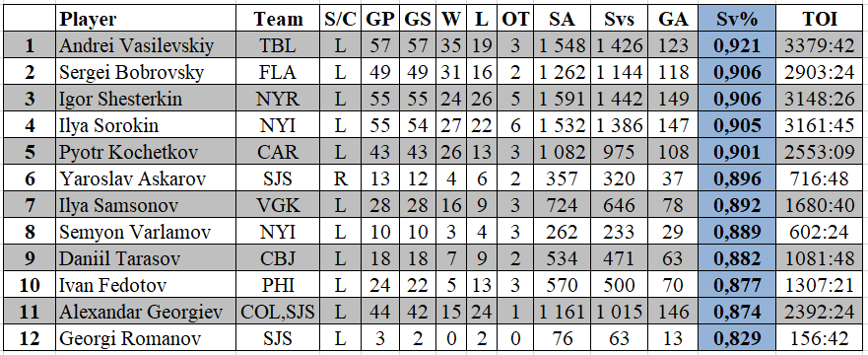Click Ilya Sorokin's TOI value 3161:45
The height and width of the screenshot is (355, 868).
coord(820,125)
